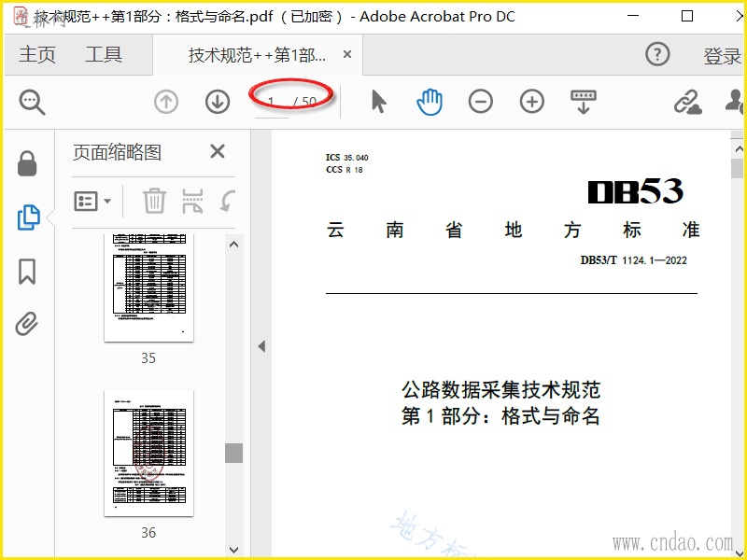Rotate page counterclockwise icon
The image size is (747, 560).
[228, 201]
